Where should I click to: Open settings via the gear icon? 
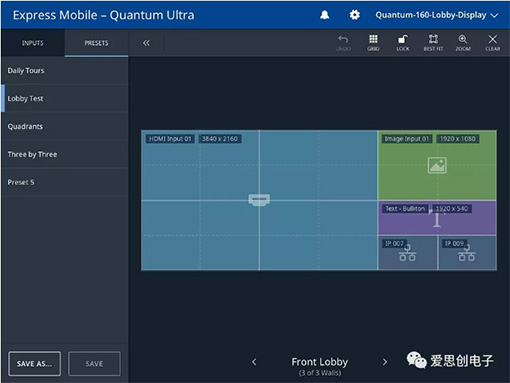pyautogui.click(x=354, y=15)
